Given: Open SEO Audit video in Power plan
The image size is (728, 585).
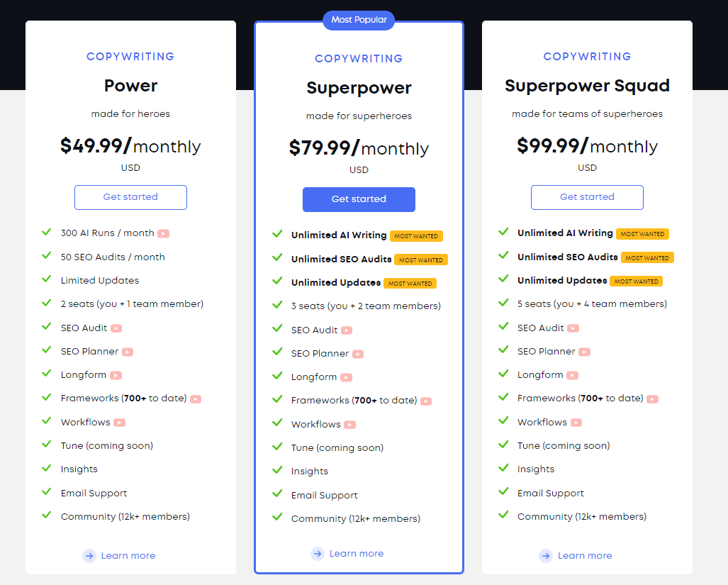Looking at the screenshot, I should coord(116,328).
